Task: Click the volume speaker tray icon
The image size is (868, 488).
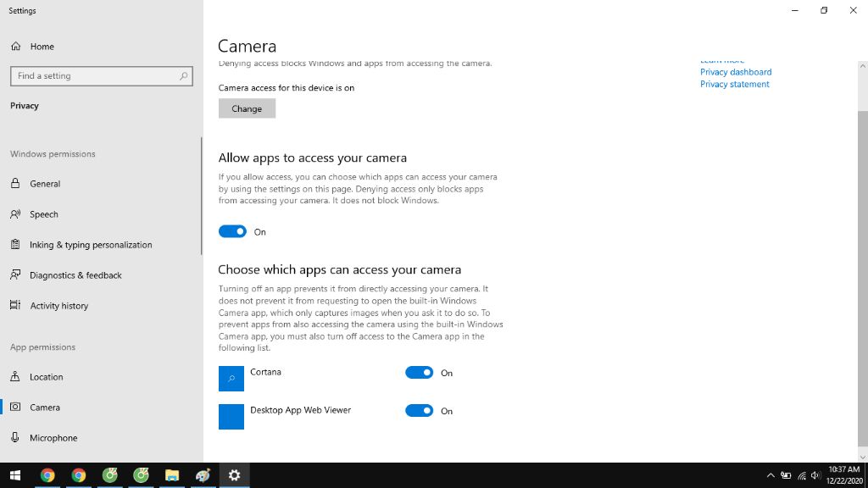Action: tap(815, 475)
